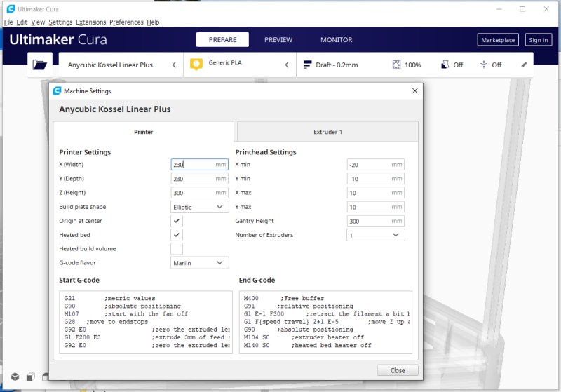This screenshot has height=392, width=561.
Task: Open file using the folder icon
Action: [x=40, y=65]
